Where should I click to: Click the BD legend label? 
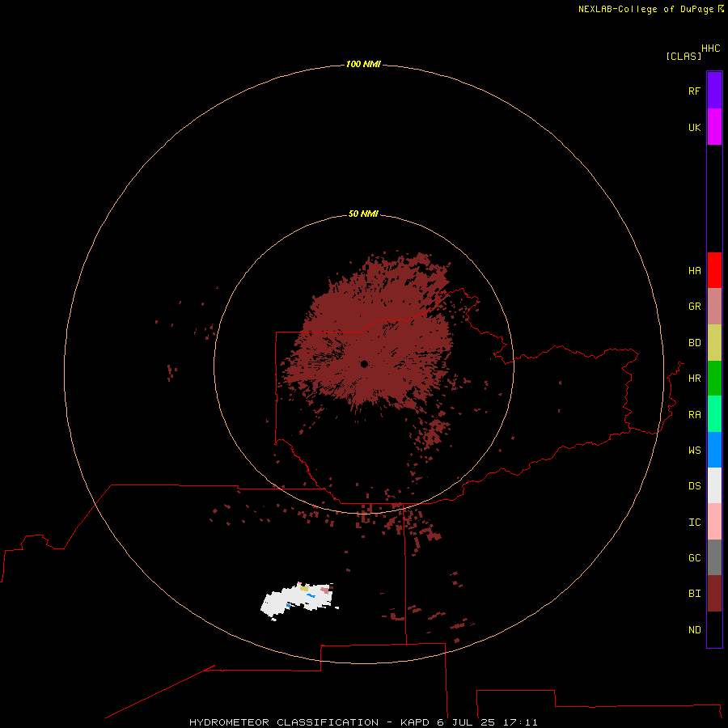(x=695, y=343)
